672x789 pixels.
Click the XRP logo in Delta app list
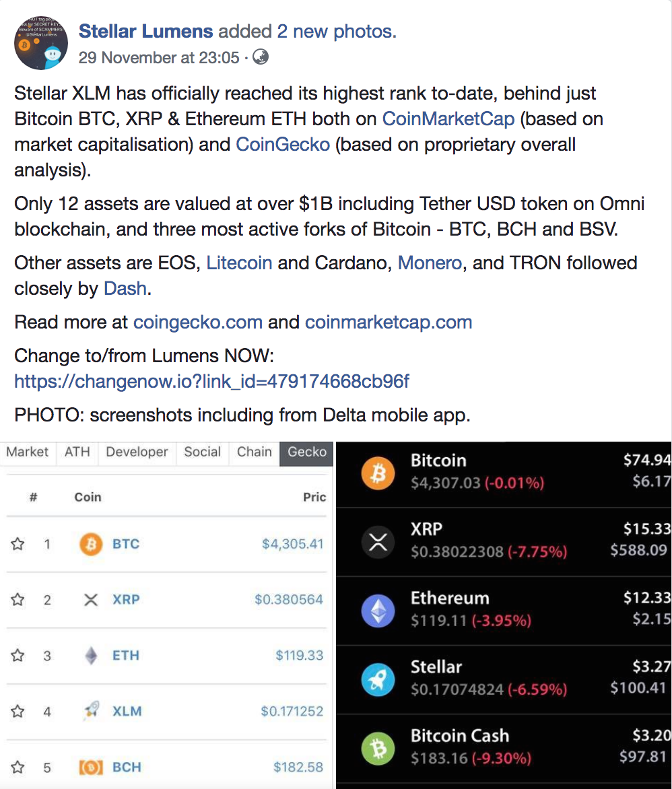click(x=378, y=542)
